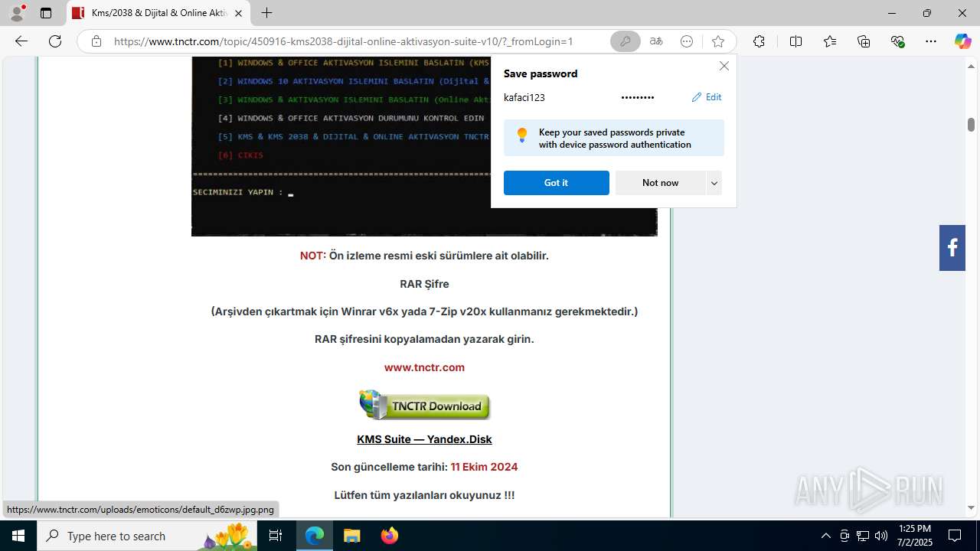
Task: Open the volume tray icon
Action: [881, 536]
